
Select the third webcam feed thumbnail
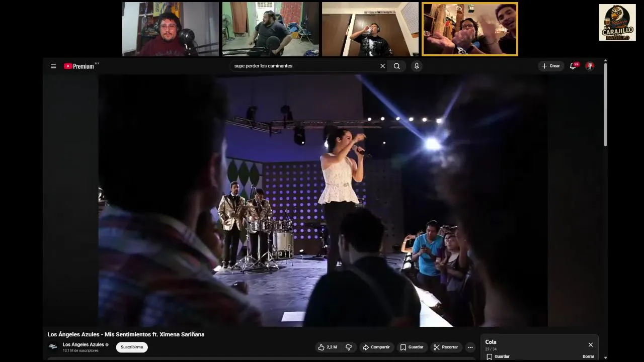(x=370, y=29)
